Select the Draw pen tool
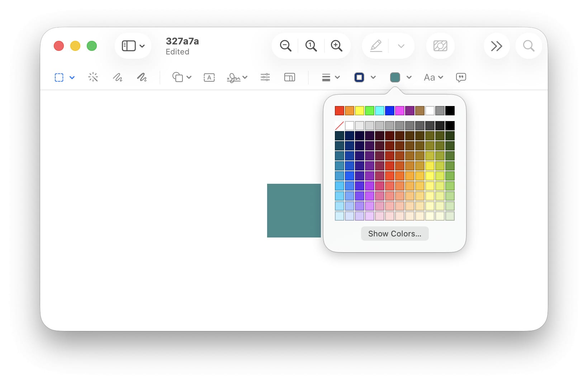Viewport: 588px width, 384px height. tap(142, 77)
